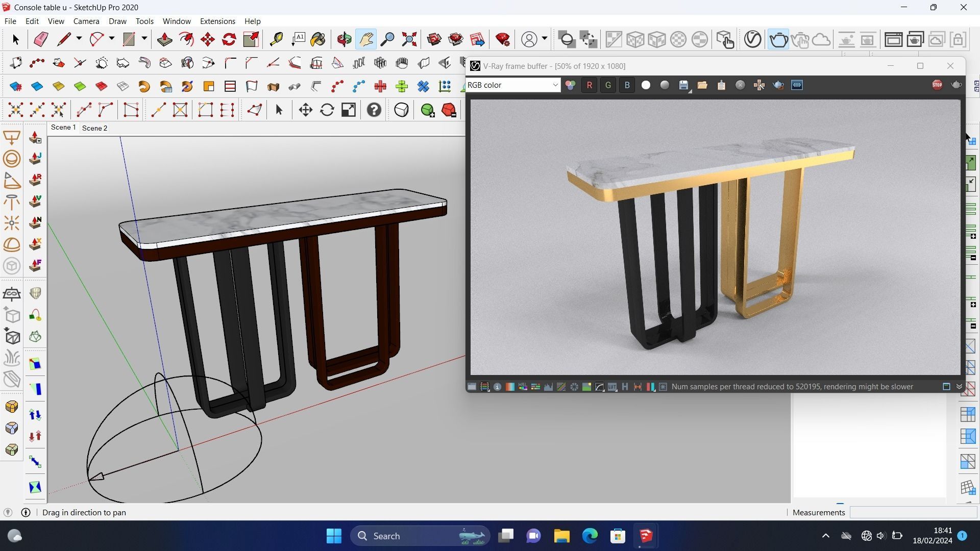Click the Measurements input box
The image size is (980, 551).
(x=913, y=513)
